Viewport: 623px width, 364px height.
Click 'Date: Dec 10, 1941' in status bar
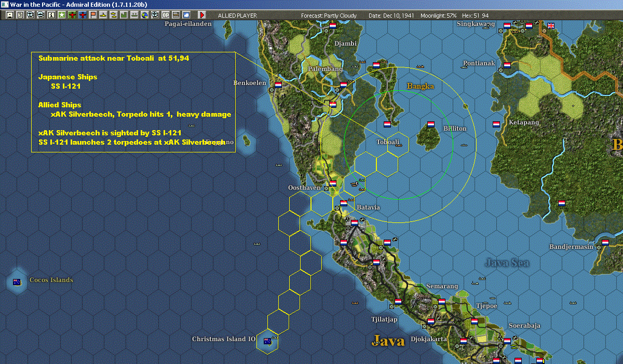[x=390, y=16]
